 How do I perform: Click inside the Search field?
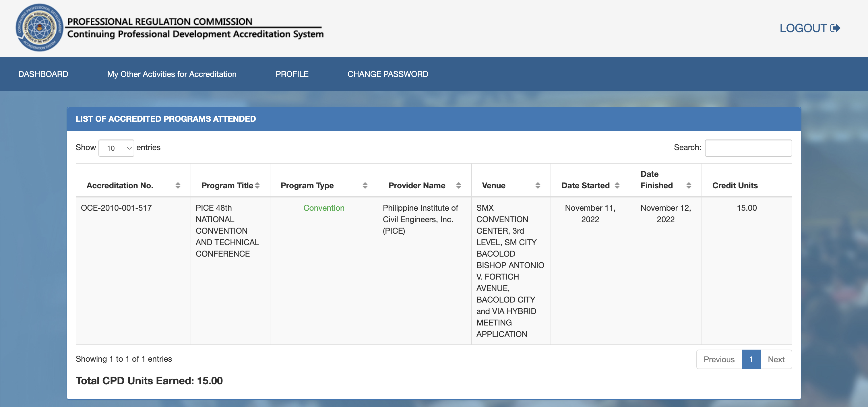pos(749,148)
